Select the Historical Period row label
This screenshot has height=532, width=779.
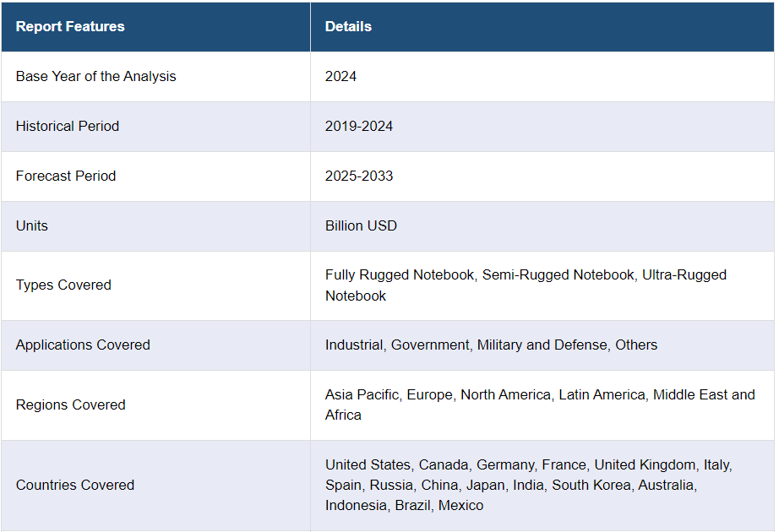(x=68, y=126)
